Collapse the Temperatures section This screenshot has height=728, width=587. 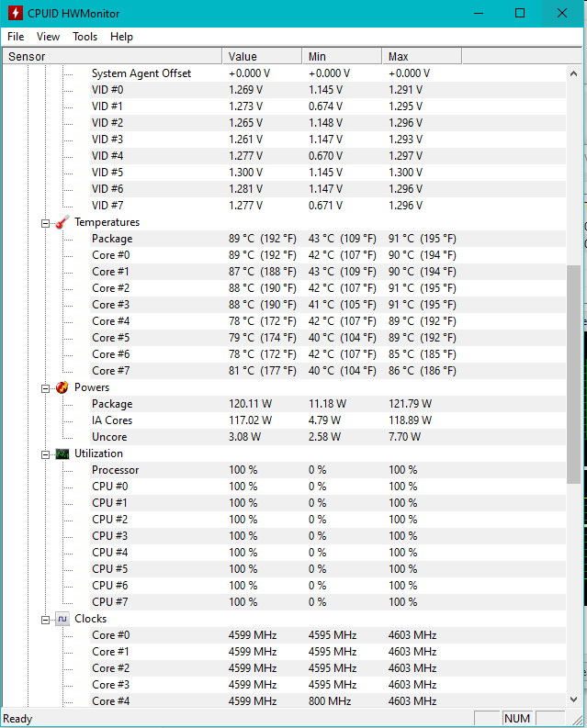click(45, 223)
